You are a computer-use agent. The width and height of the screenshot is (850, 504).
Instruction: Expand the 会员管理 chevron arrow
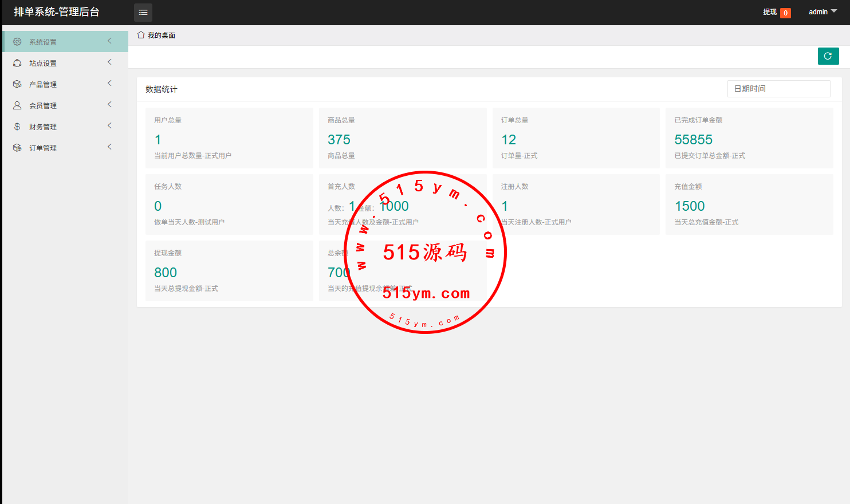[109, 105]
